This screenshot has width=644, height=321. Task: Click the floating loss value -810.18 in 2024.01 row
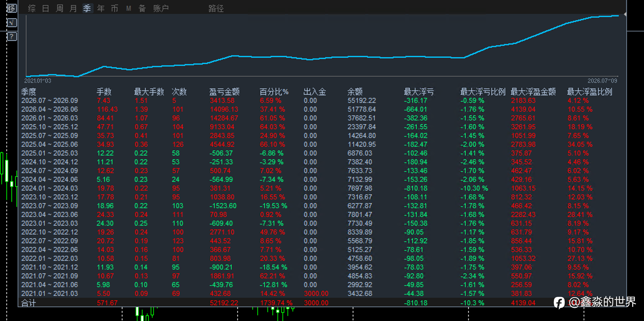click(x=416, y=188)
